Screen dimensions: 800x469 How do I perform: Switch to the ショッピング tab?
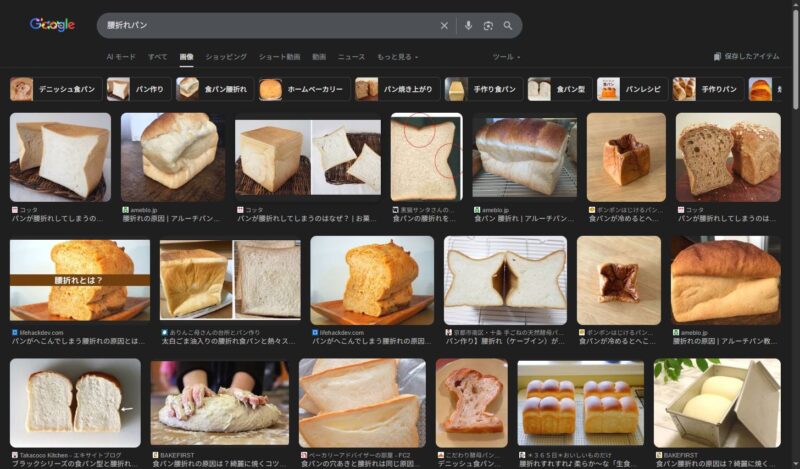(x=226, y=57)
